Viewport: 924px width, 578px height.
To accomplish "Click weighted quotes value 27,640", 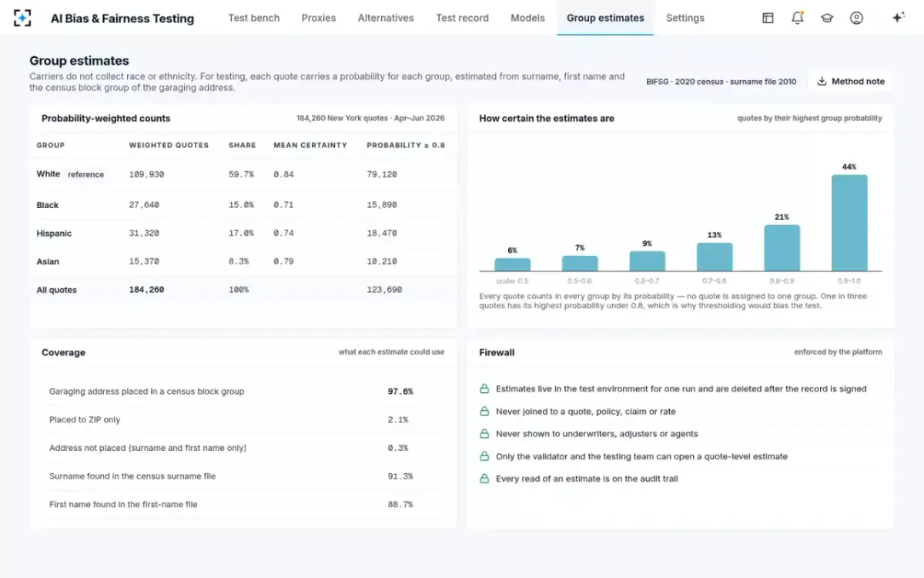I will click(x=144, y=205).
